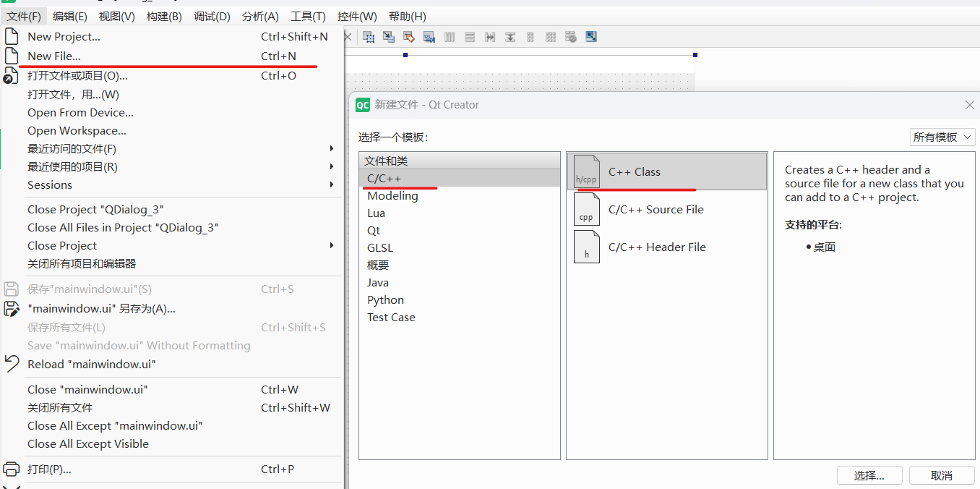Open the 视图(V) menu
The height and width of the screenshot is (489, 980).
pyautogui.click(x=117, y=16)
